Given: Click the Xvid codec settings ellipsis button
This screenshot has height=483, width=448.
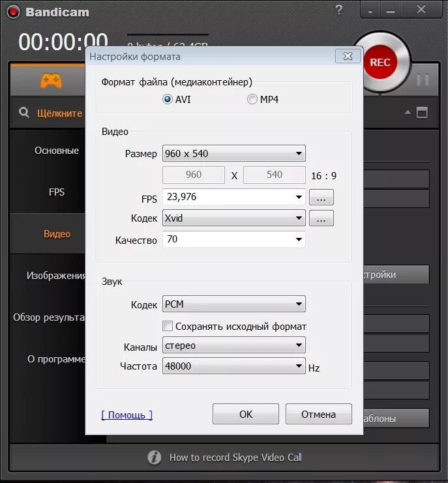Looking at the screenshot, I should coord(321,218).
